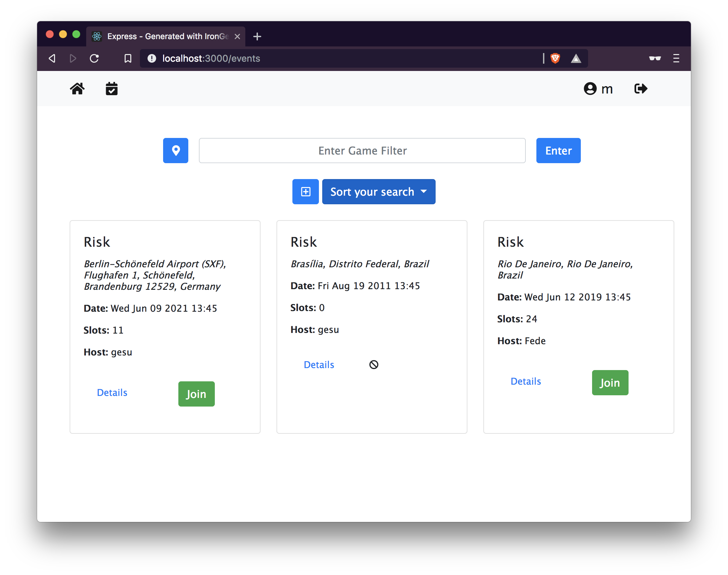
Task: Click the Slots: 0 text
Action: pos(308,308)
